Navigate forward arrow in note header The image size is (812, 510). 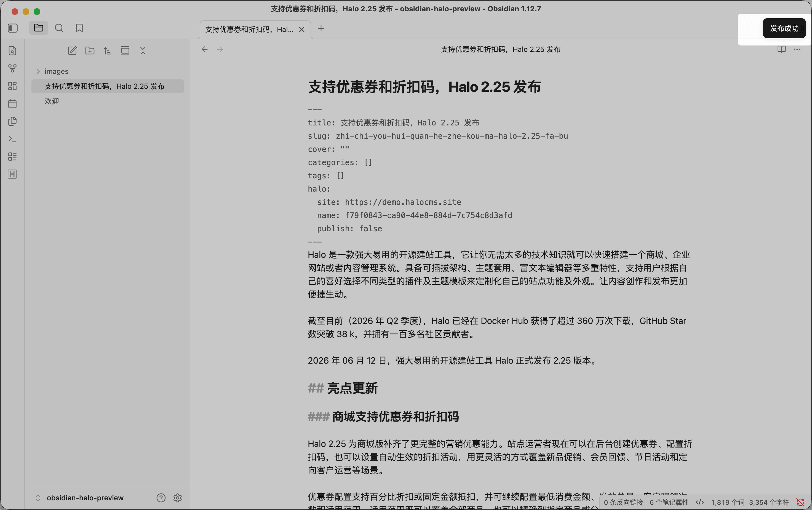point(220,50)
